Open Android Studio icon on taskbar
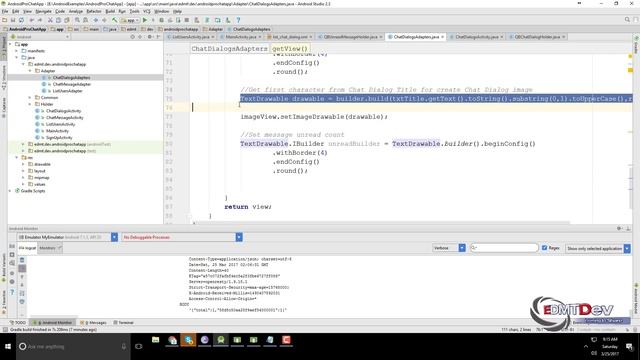Viewport: 640px width, 360px height. (221, 340)
